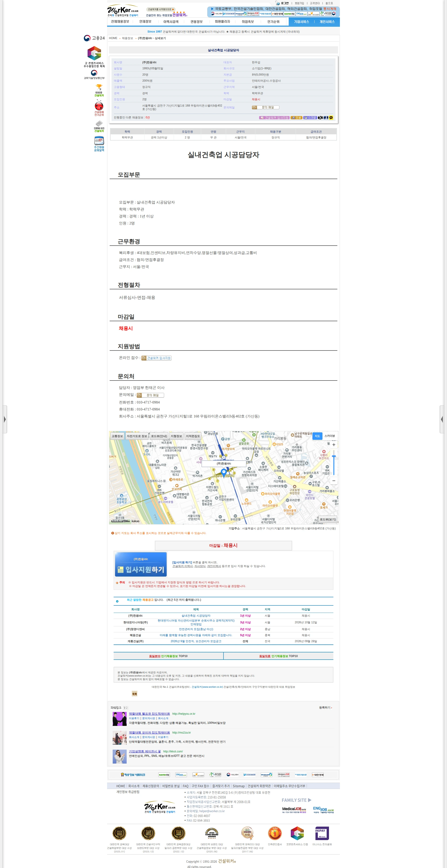Open 인재정보 menu
The height and width of the screenshot is (868, 447).
tap(146, 22)
